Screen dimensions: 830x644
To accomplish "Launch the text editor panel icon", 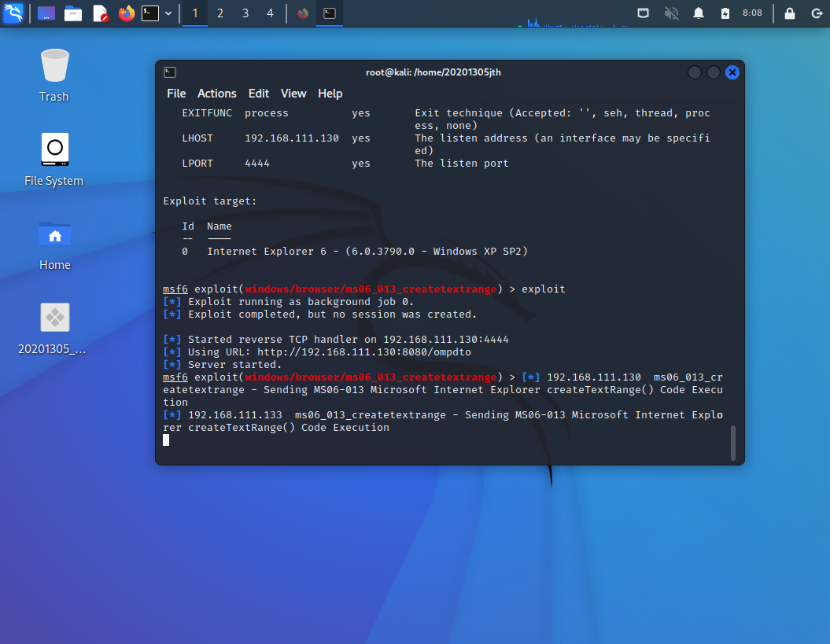I will pos(101,13).
